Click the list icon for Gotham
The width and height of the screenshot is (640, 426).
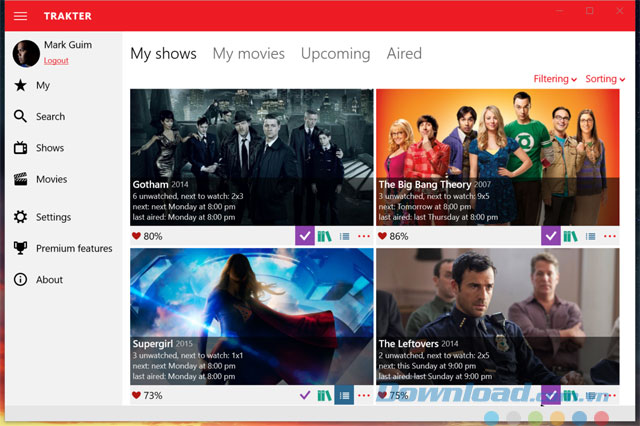point(344,236)
